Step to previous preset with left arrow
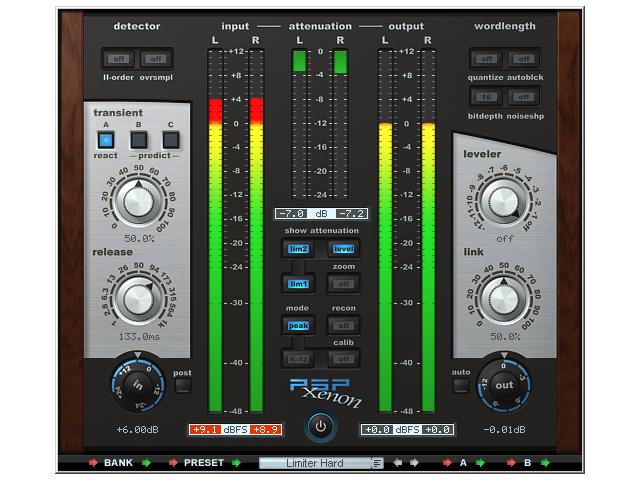The width and height of the screenshot is (640, 480). coord(396,463)
